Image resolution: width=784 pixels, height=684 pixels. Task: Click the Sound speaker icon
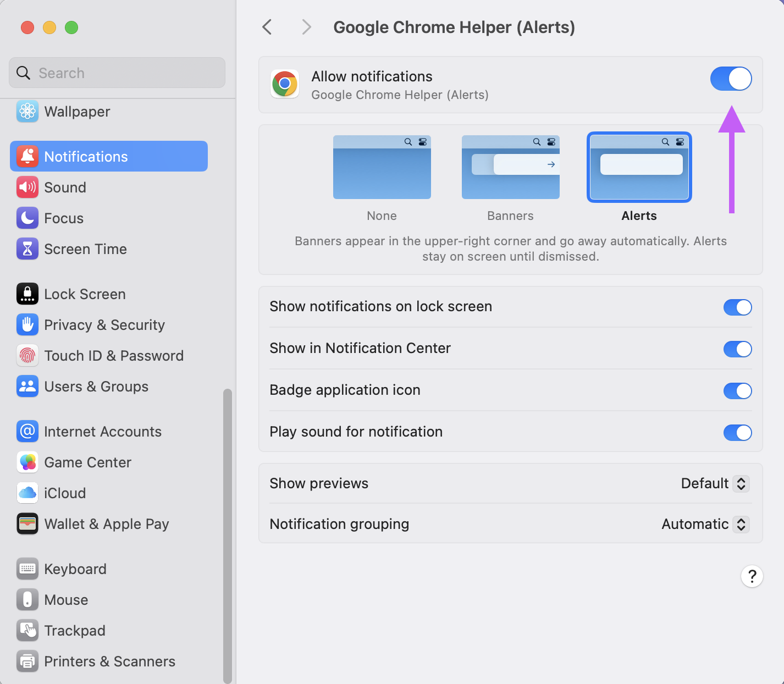[27, 187]
